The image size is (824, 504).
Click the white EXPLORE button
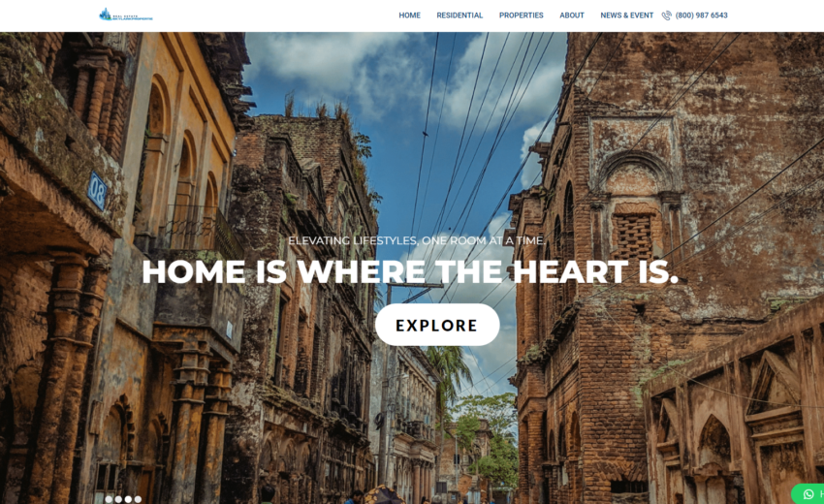coord(437,325)
